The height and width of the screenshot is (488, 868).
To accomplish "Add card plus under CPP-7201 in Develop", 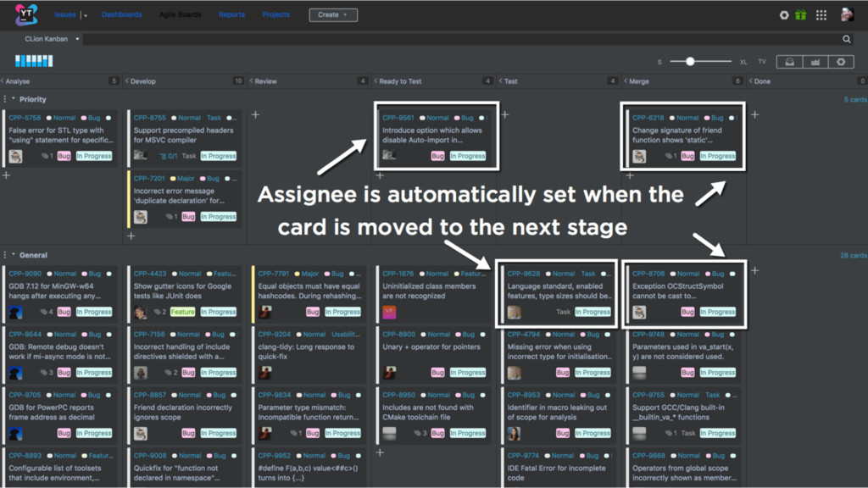I will click(x=131, y=236).
